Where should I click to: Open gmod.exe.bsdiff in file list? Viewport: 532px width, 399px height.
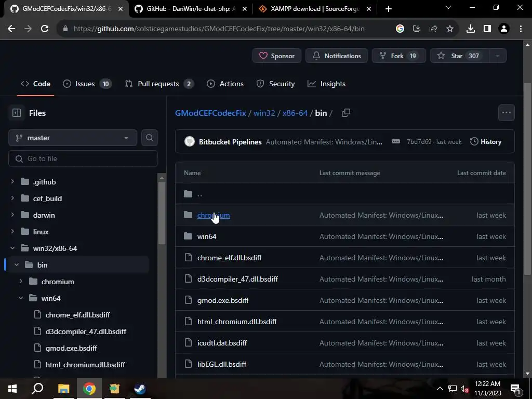[x=222, y=300]
